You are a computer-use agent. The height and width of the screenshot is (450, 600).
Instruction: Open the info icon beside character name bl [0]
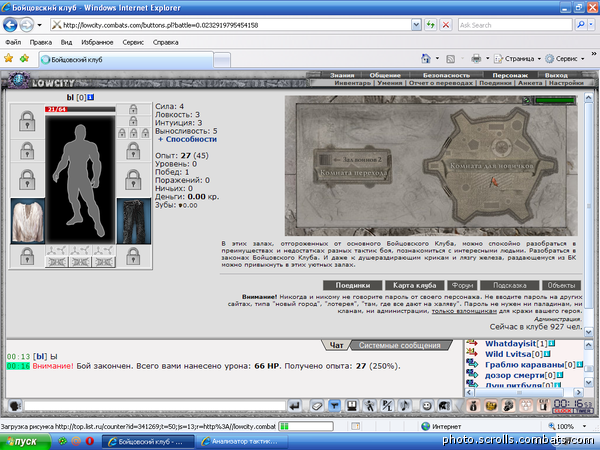coord(90,97)
